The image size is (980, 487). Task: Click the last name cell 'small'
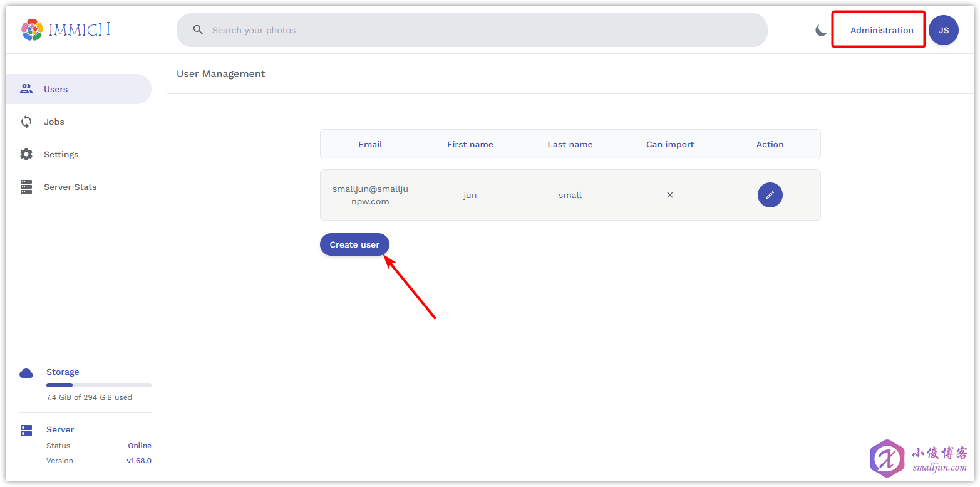click(x=570, y=195)
